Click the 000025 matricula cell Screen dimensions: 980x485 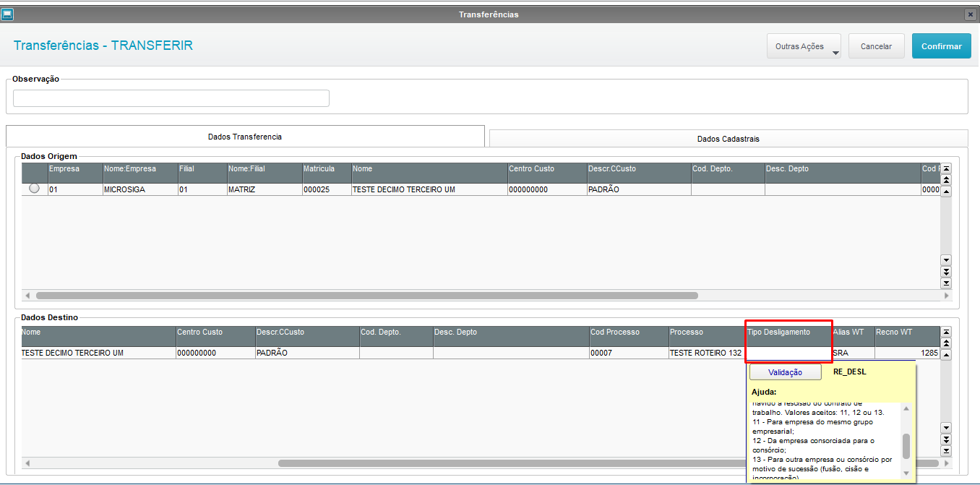tap(326, 189)
